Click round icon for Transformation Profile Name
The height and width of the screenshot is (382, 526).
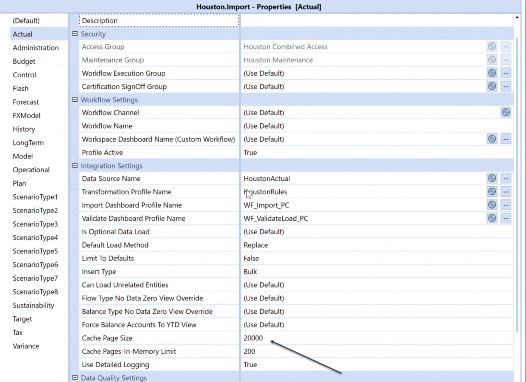(x=492, y=192)
